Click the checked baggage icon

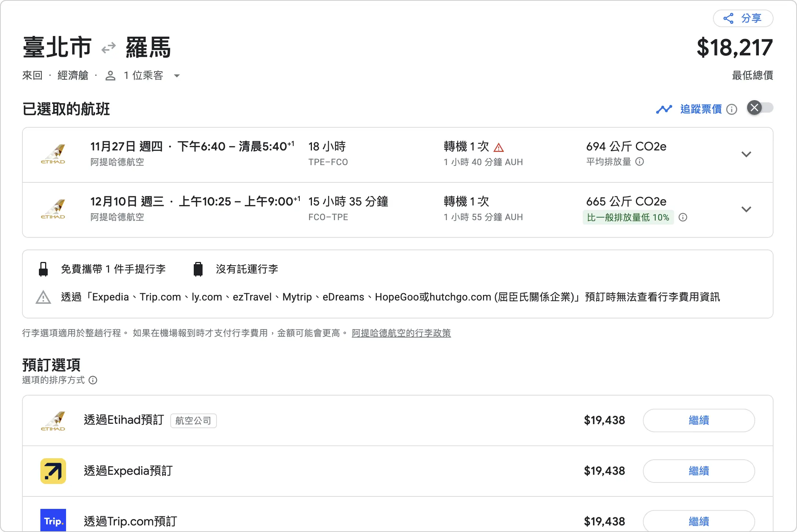coord(198,269)
